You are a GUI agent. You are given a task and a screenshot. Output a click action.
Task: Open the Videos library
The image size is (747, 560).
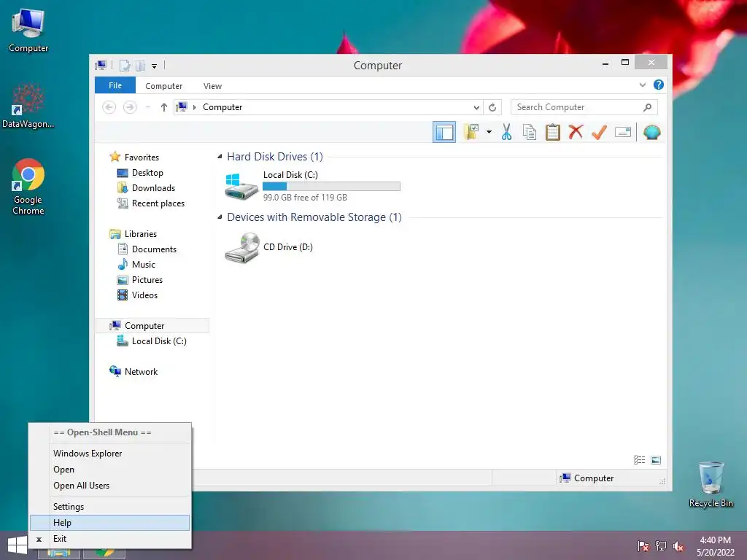(x=144, y=295)
